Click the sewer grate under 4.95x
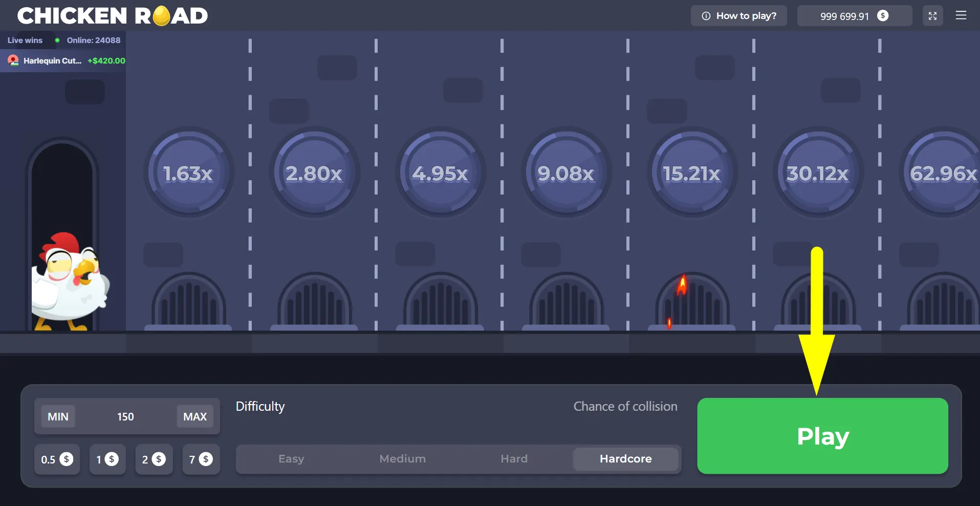Image resolution: width=980 pixels, height=506 pixels. pos(440,301)
